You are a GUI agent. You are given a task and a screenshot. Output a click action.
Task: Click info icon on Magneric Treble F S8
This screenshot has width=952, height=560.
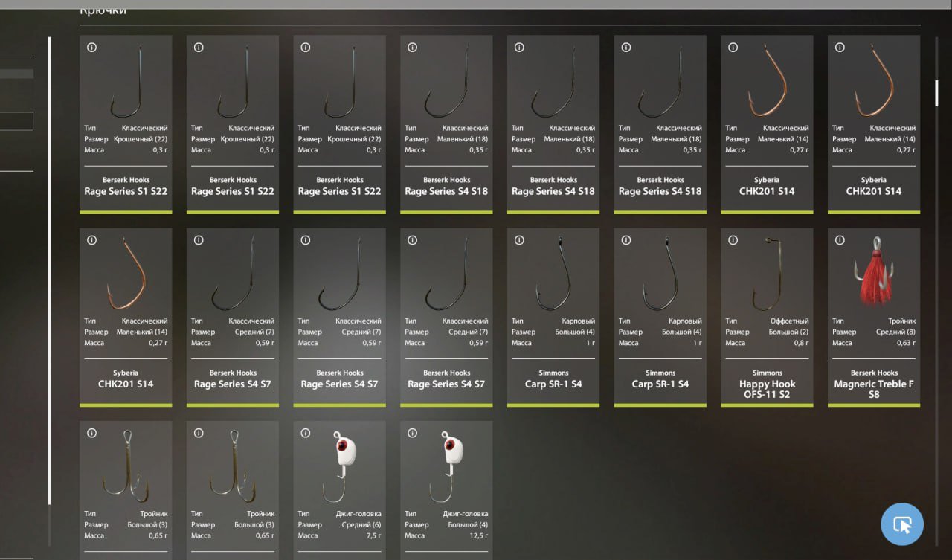tap(840, 240)
